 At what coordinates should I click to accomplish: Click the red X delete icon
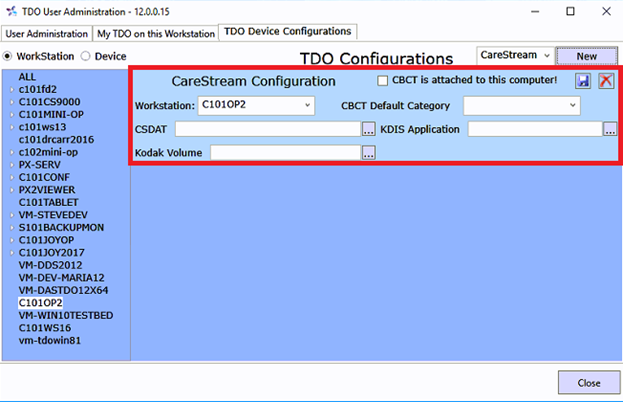tap(605, 81)
